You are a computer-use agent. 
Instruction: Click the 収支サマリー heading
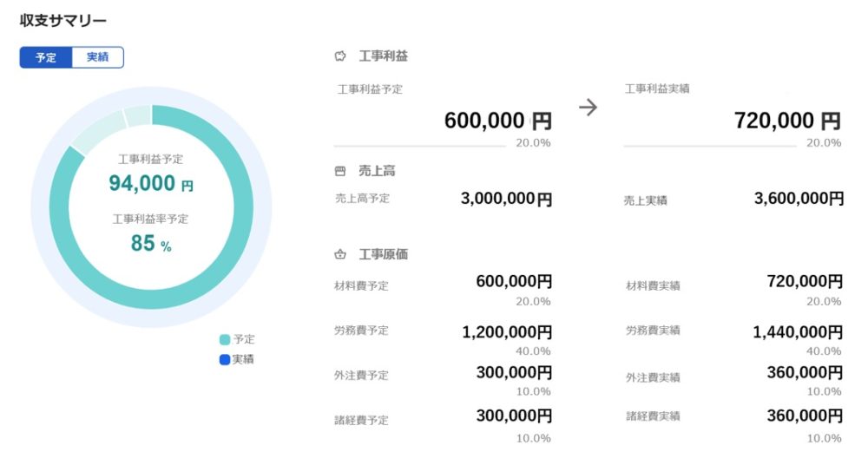coord(63,20)
